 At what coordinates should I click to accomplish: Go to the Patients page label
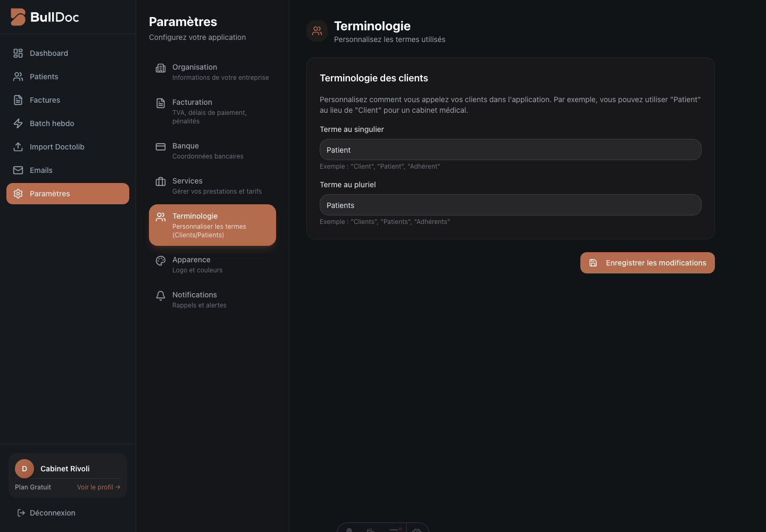[x=44, y=77]
